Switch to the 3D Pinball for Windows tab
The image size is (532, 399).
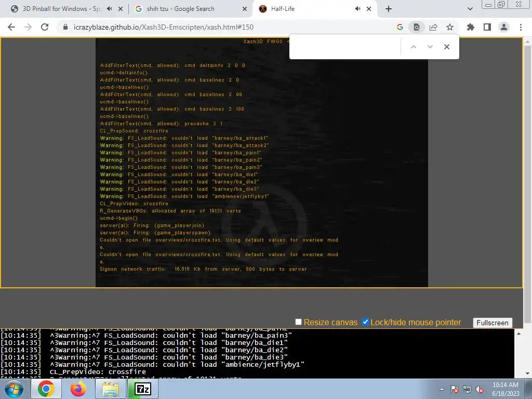click(x=61, y=9)
